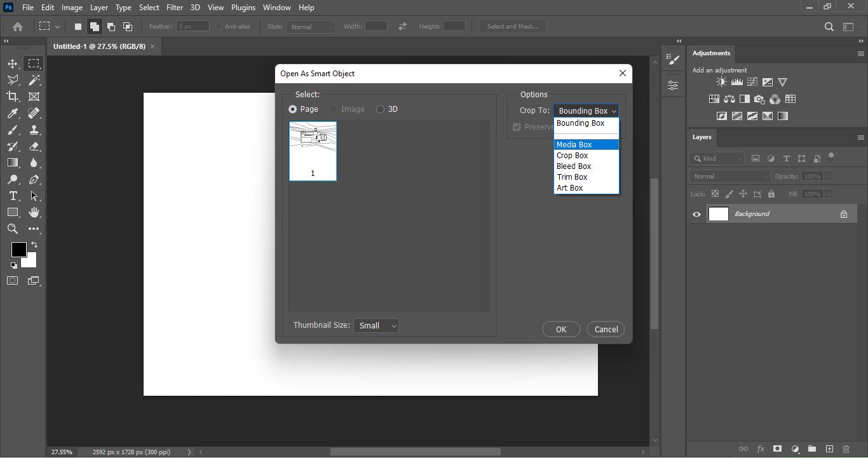The image size is (868, 458).
Task: Pick the Eyedropper tool
Action: pos(13,113)
